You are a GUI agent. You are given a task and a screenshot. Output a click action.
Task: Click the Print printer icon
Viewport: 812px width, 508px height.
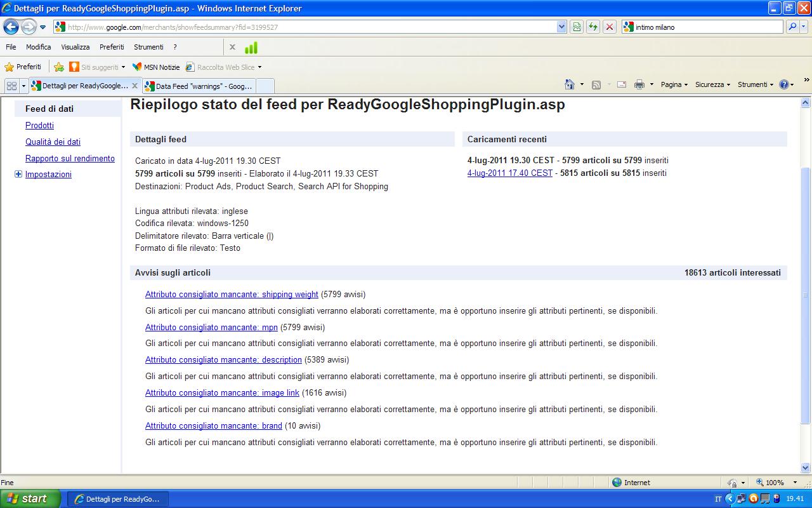(x=639, y=84)
